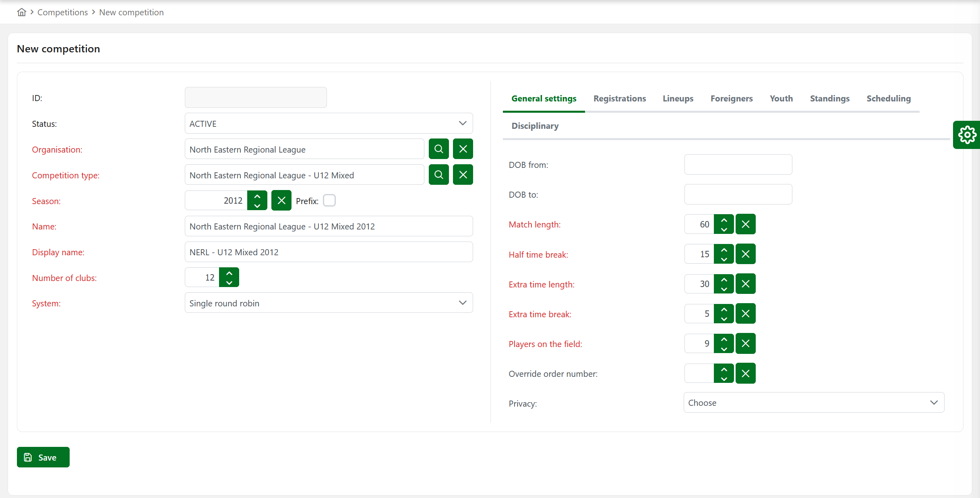Go to home via breadcrumb icon

[x=22, y=12]
